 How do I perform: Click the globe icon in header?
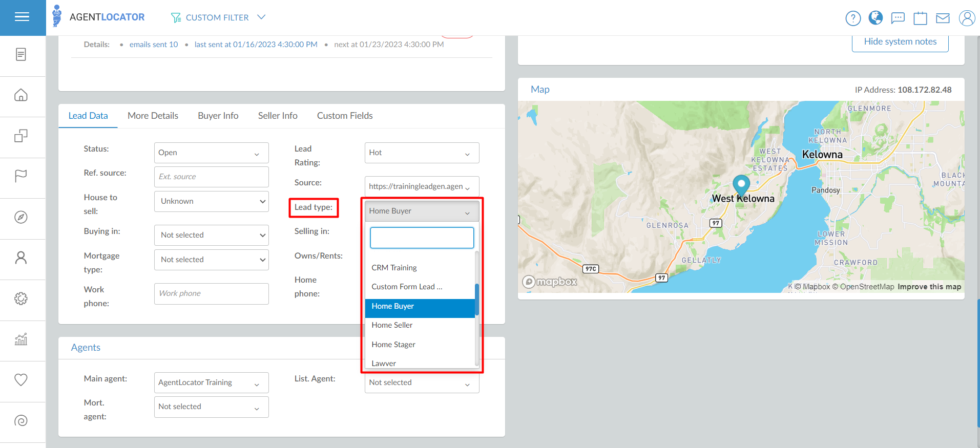pos(875,18)
